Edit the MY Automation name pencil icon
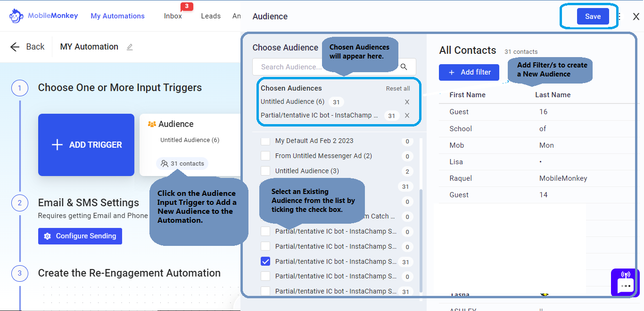The height and width of the screenshot is (311, 644). click(x=130, y=47)
